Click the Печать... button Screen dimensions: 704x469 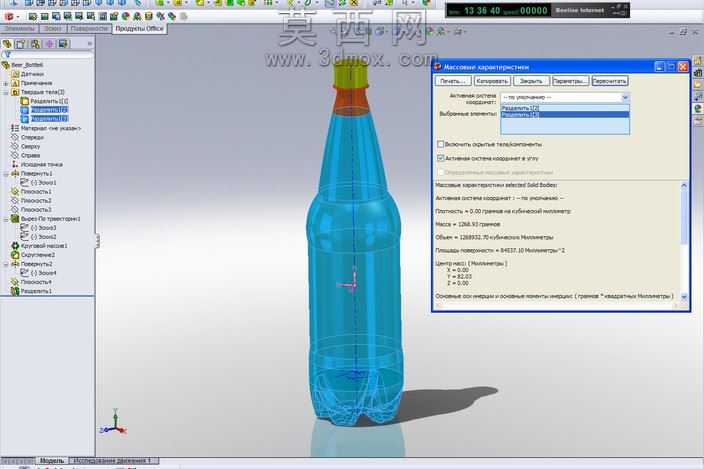tap(453, 81)
